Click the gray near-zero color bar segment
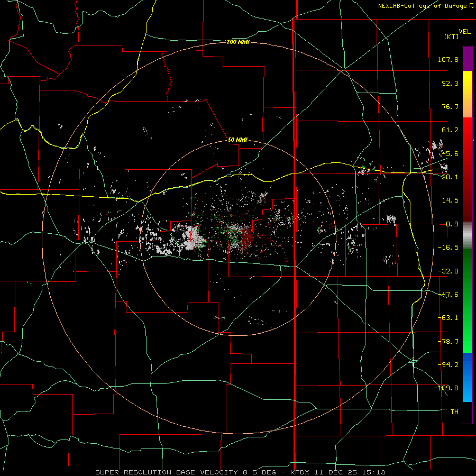Image resolution: width=476 pixels, height=476 pixels. (467, 235)
